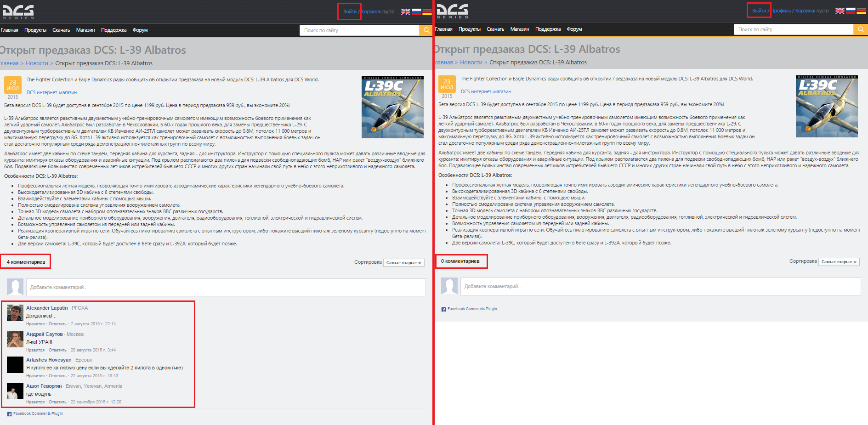Open Поддержка in the left page navigation
The height and width of the screenshot is (425, 868).
click(x=113, y=30)
